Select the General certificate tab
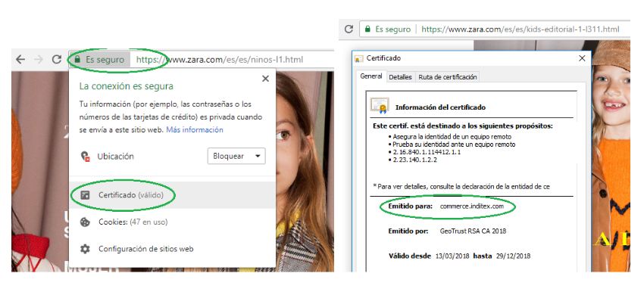The height and width of the screenshot is (292, 644). tap(371, 76)
